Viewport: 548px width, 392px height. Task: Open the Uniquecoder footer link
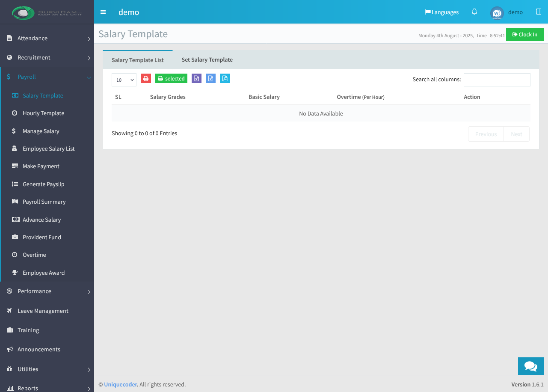tap(121, 384)
